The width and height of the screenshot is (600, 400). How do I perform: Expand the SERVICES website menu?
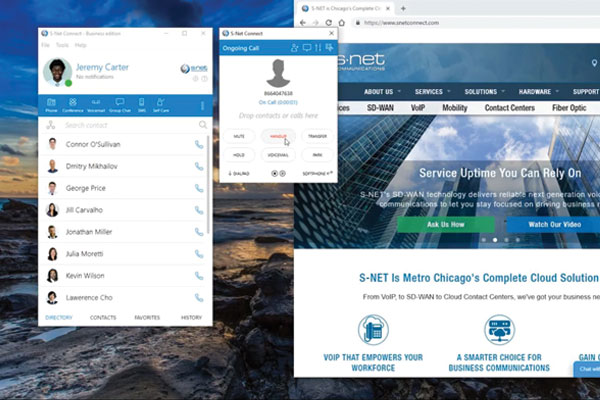432,91
